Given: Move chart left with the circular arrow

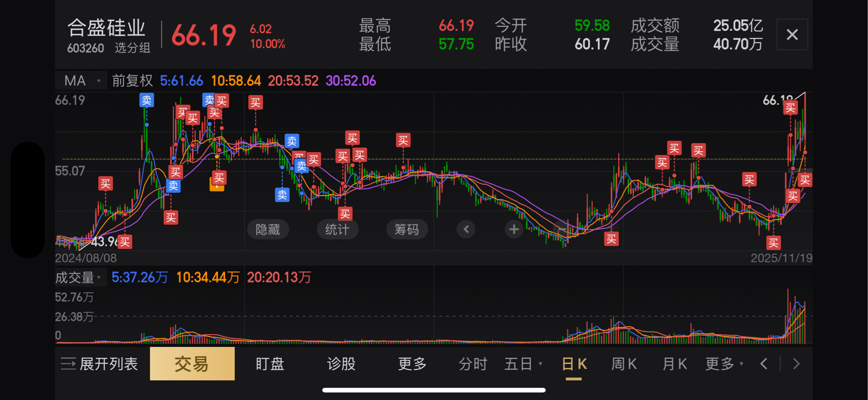Looking at the screenshot, I should click(x=466, y=229).
